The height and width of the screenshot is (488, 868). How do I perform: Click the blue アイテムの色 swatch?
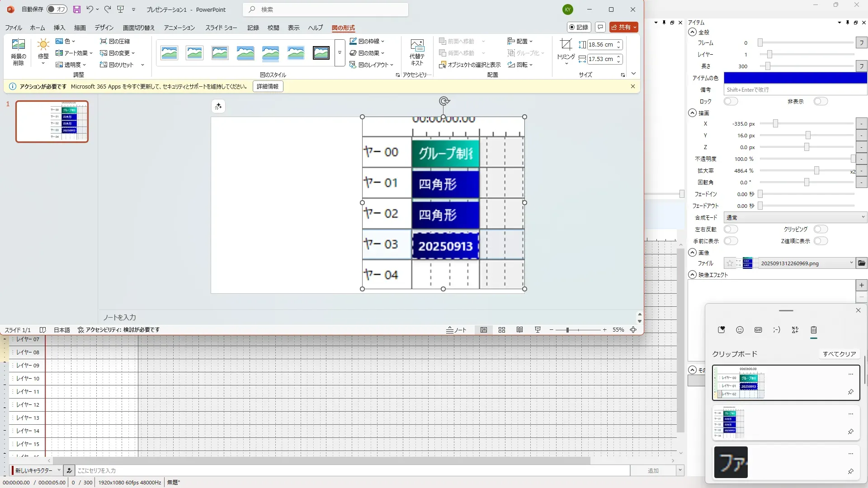[795, 78]
